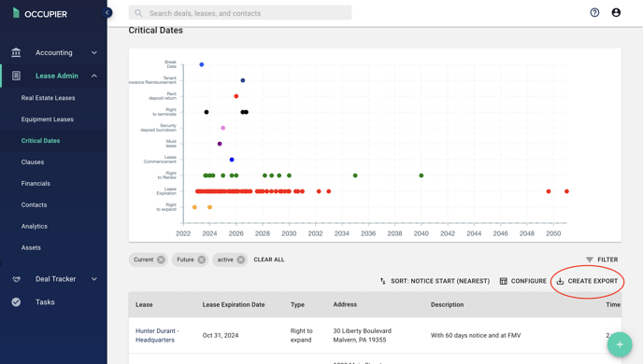Open the Clauses section

(33, 162)
